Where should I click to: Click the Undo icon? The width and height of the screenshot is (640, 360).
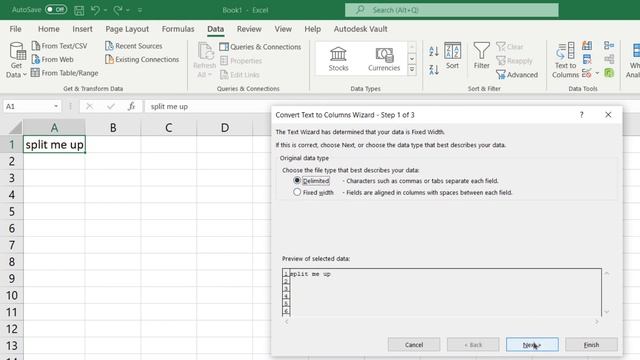(x=95, y=10)
